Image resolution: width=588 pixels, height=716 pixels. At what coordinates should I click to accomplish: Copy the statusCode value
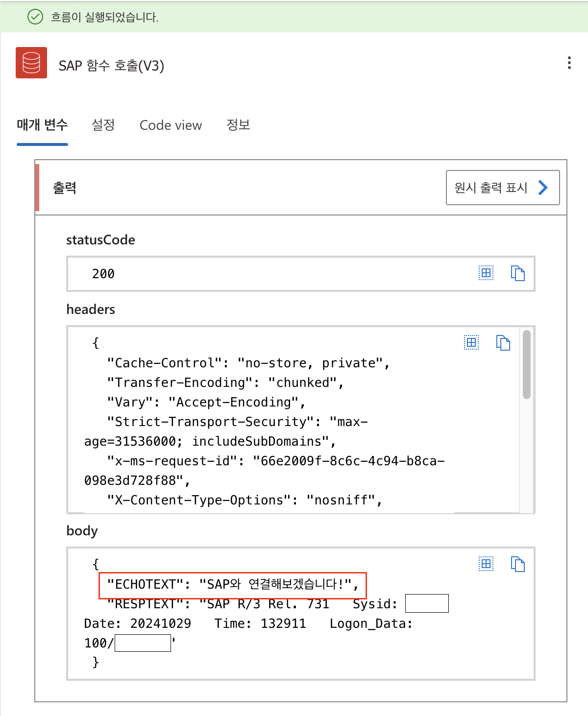(517, 273)
